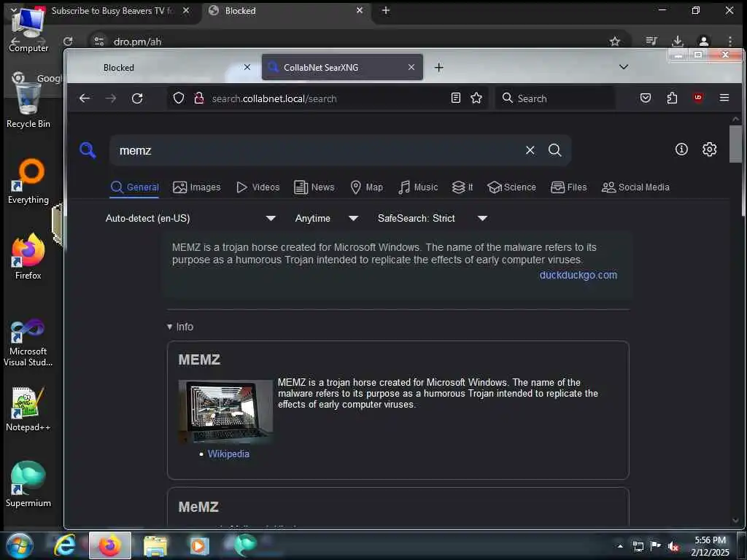Click the page vertical scrollbar thumb
This screenshot has height=560, width=747.
click(x=735, y=144)
